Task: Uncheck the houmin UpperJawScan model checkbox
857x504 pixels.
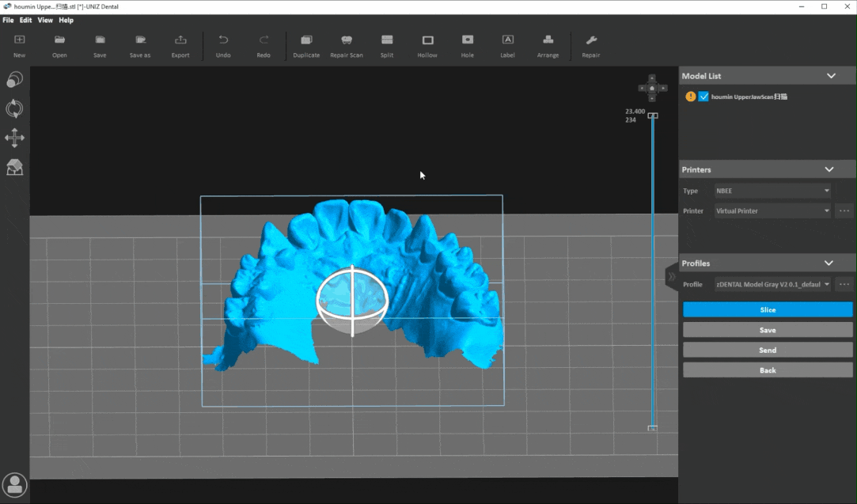Action: coord(703,97)
